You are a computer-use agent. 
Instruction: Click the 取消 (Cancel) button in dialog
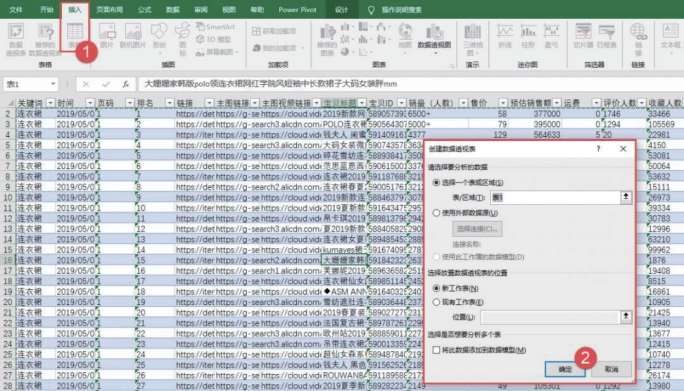click(x=611, y=369)
